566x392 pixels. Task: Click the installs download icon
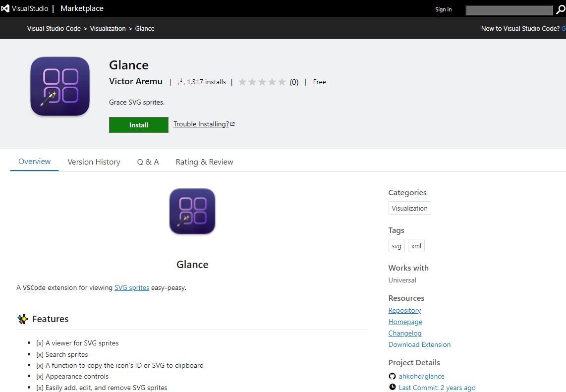pyautogui.click(x=181, y=82)
